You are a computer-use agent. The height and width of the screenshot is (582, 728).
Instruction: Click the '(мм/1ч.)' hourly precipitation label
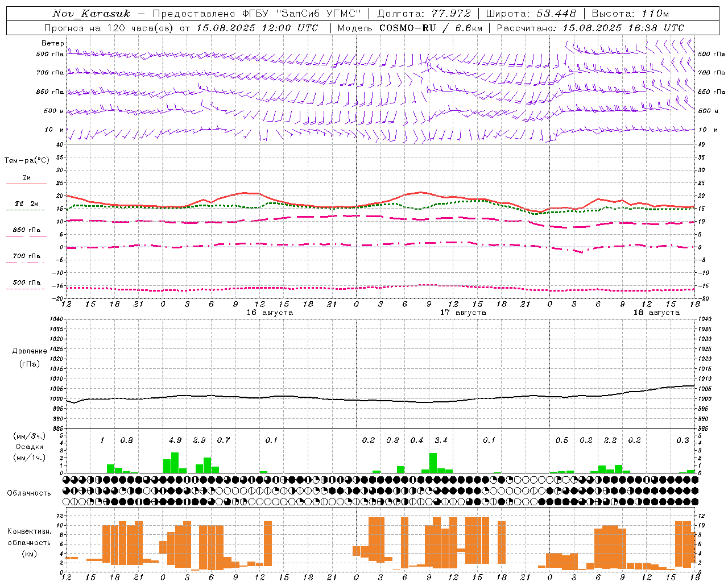(29, 458)
